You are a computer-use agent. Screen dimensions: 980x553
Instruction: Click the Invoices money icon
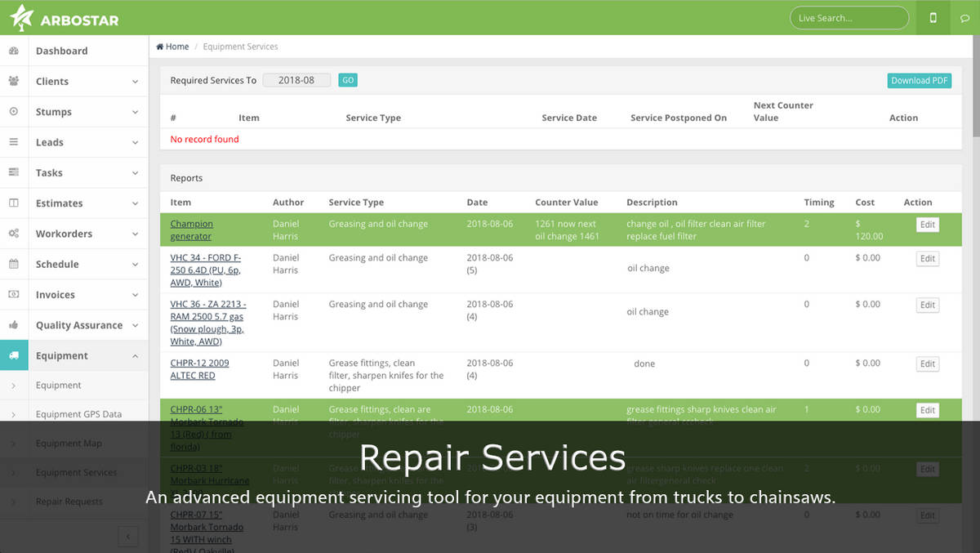click(x=14, y=294)
